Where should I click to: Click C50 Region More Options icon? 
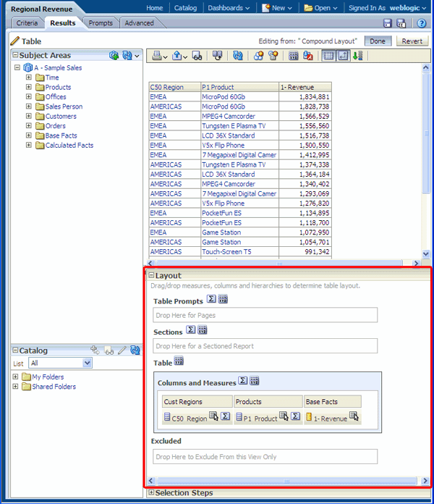[214, 416]
